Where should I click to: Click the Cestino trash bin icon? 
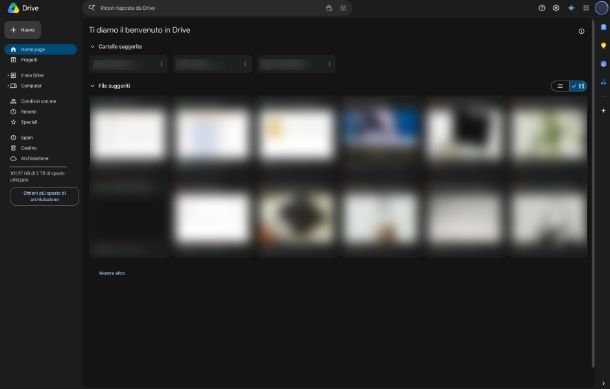coord(13,148)
